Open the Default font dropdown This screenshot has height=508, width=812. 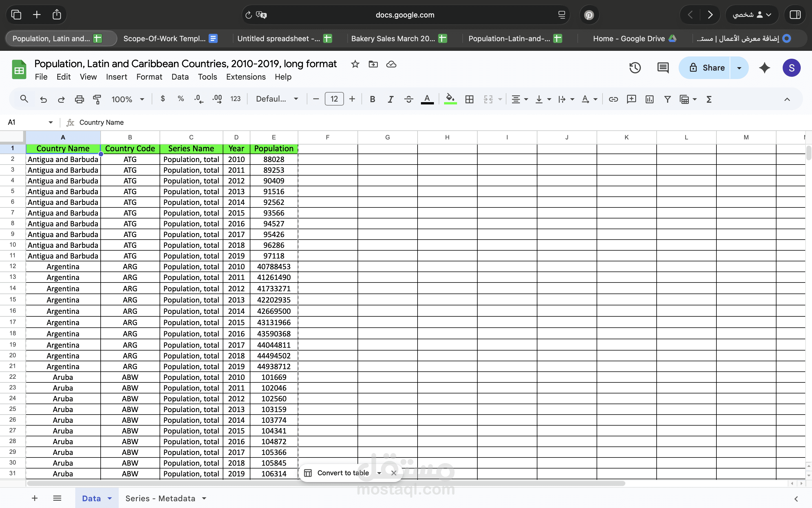(x=277, y=99)
